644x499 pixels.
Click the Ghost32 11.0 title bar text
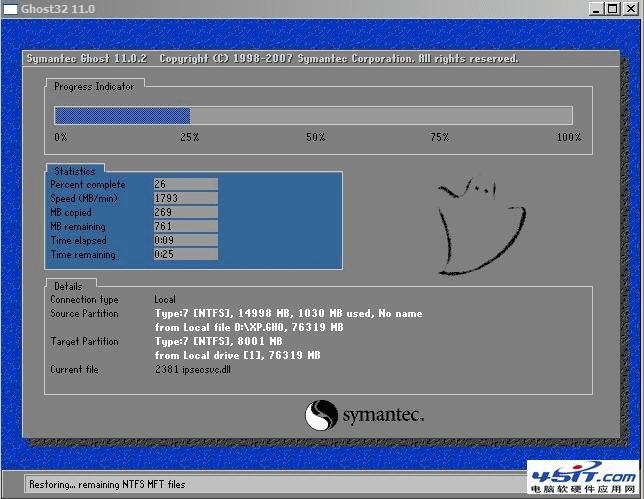pyautogui.click(x=58, y=9)
